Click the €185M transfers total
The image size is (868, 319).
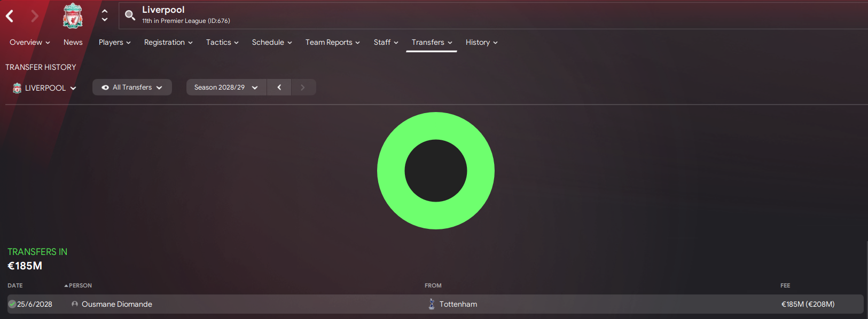pyautogui.click(x=25, y=266)
